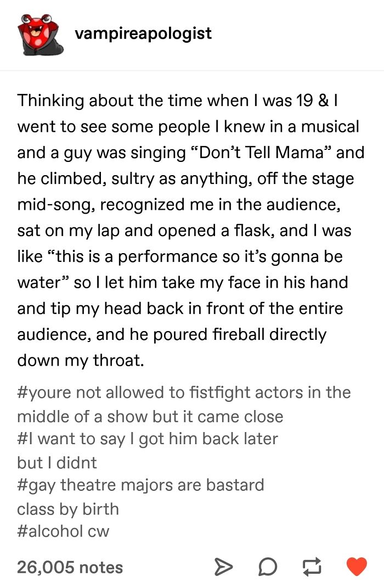Expand the notes list via '26,005 notes'
The width and height of the screenshot is (384, 588).
pyautogui.click(x=69, y=567)
